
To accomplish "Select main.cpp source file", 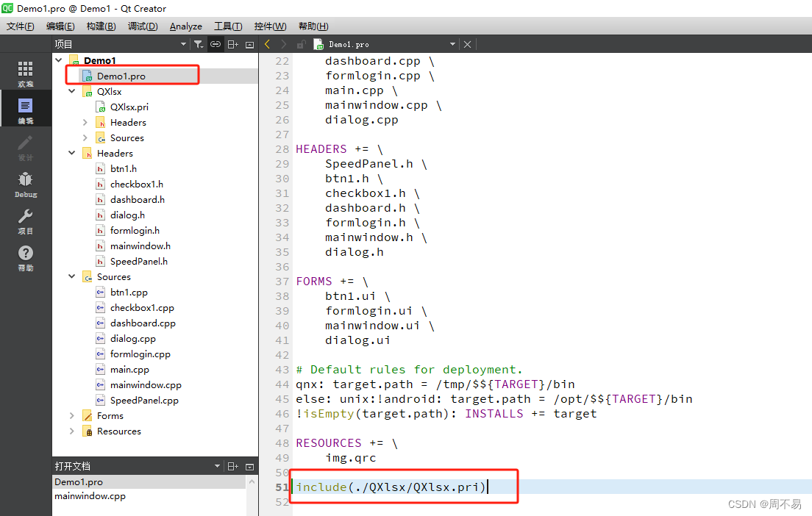I will click(x=129, y=370).
